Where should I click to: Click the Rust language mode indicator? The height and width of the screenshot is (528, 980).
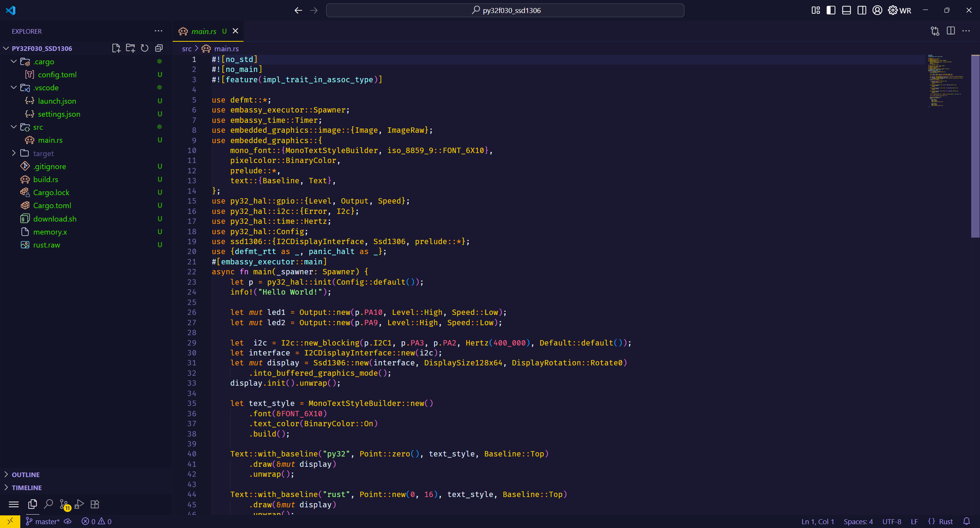946,521
